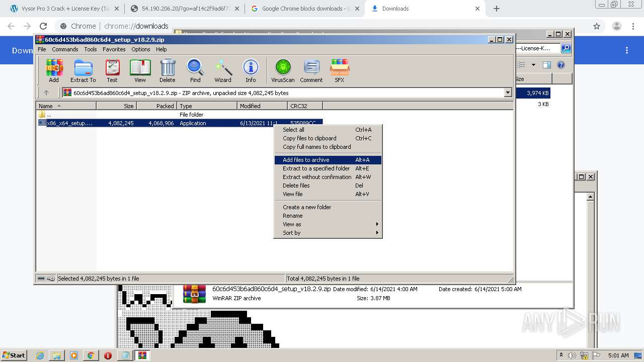Sort by the Modified column header
644x362 pixels.
pos(262,106)
